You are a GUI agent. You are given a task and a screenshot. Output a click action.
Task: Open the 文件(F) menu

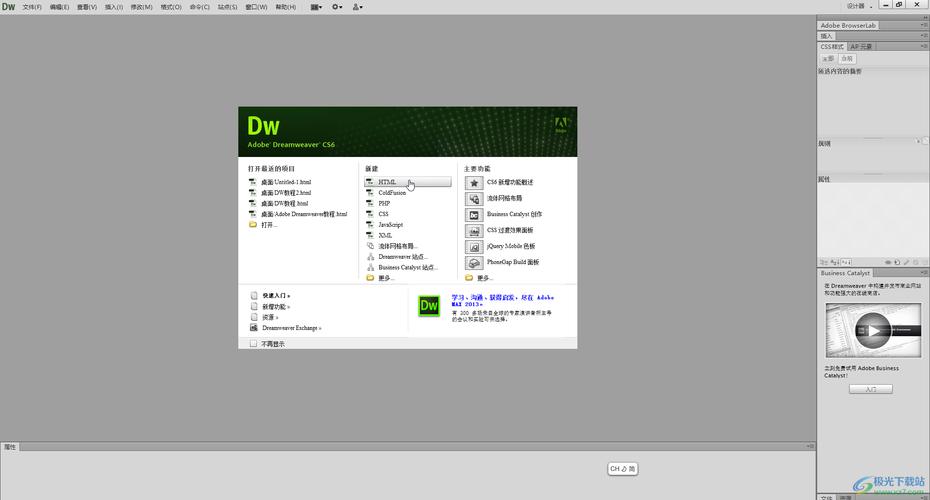tap(32, 7)
